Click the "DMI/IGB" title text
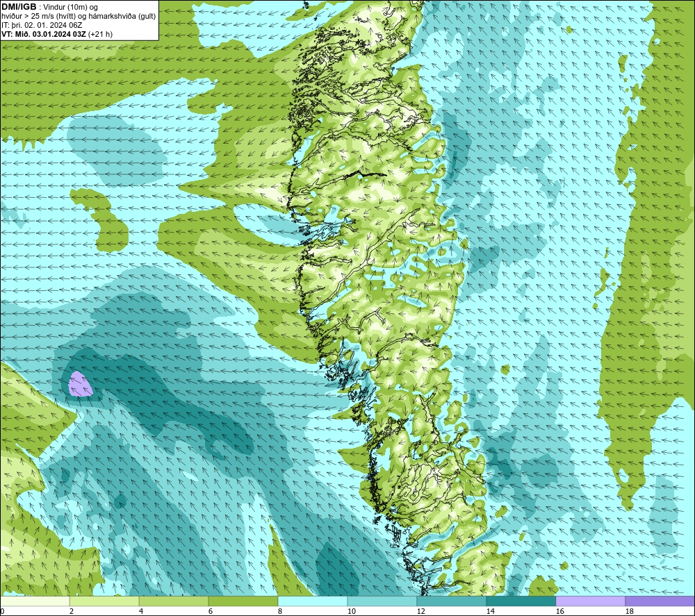The image size is (695, 616). click(x=19, y=7)
